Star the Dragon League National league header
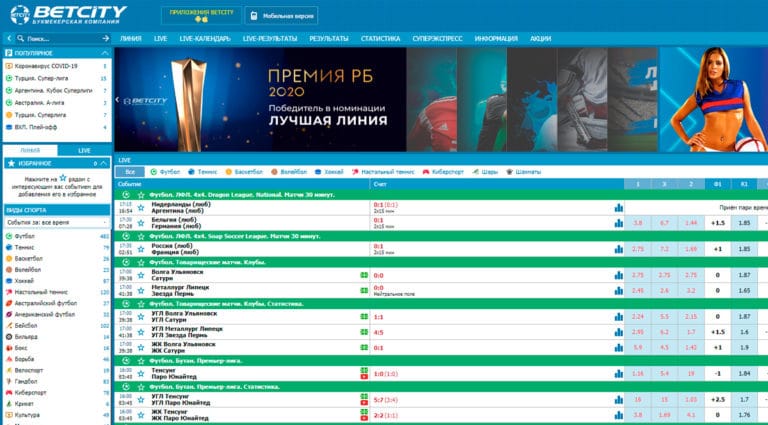 coord(141,195)
